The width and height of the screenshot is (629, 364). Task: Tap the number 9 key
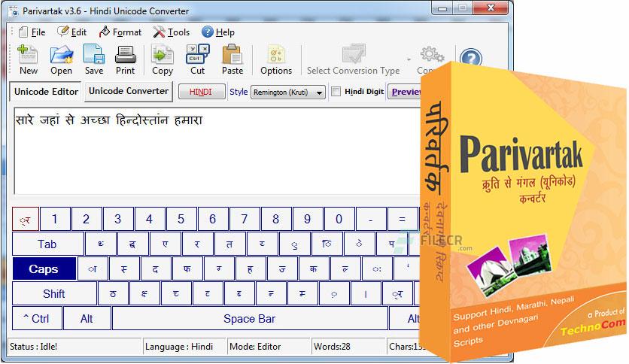click(307, 219)
